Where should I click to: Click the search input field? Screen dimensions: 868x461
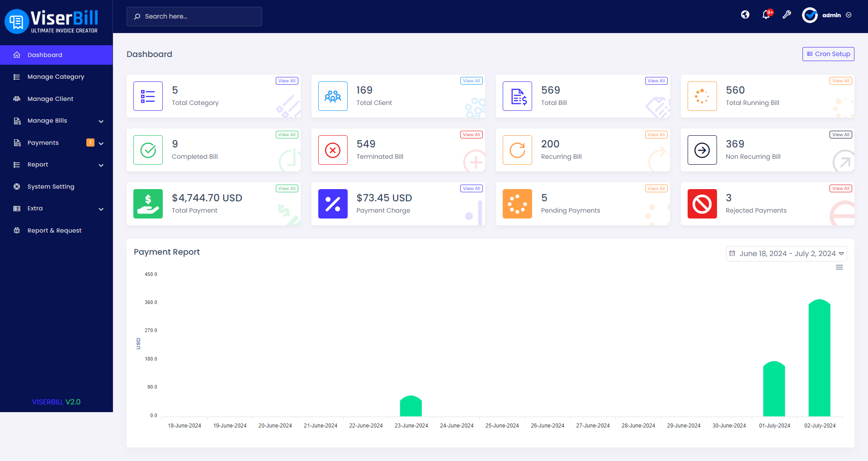[x=194, y=16]
